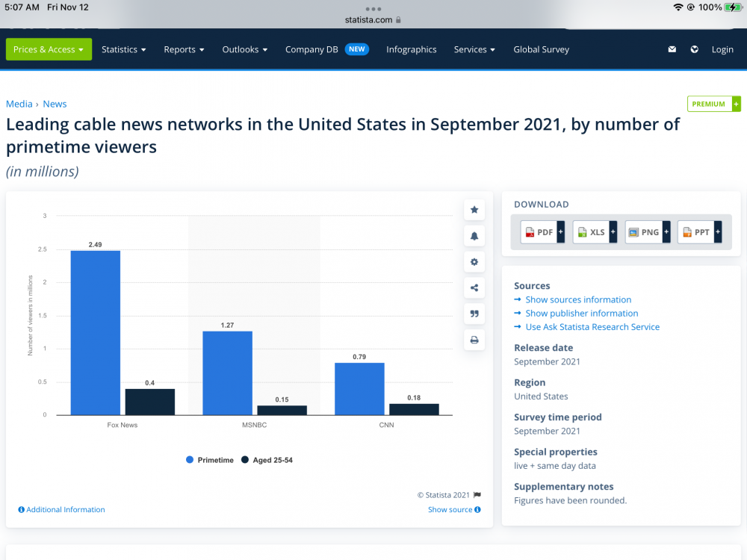Click the '(in millions)' subtitle text
The height and width of the screenshot is (560, 747).
pos(43,172)
